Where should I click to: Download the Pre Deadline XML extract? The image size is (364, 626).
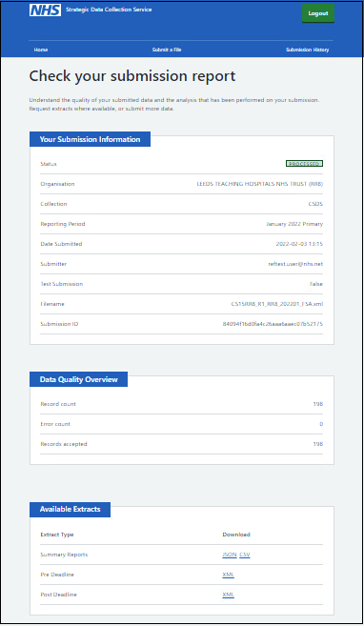pos(229,575)
